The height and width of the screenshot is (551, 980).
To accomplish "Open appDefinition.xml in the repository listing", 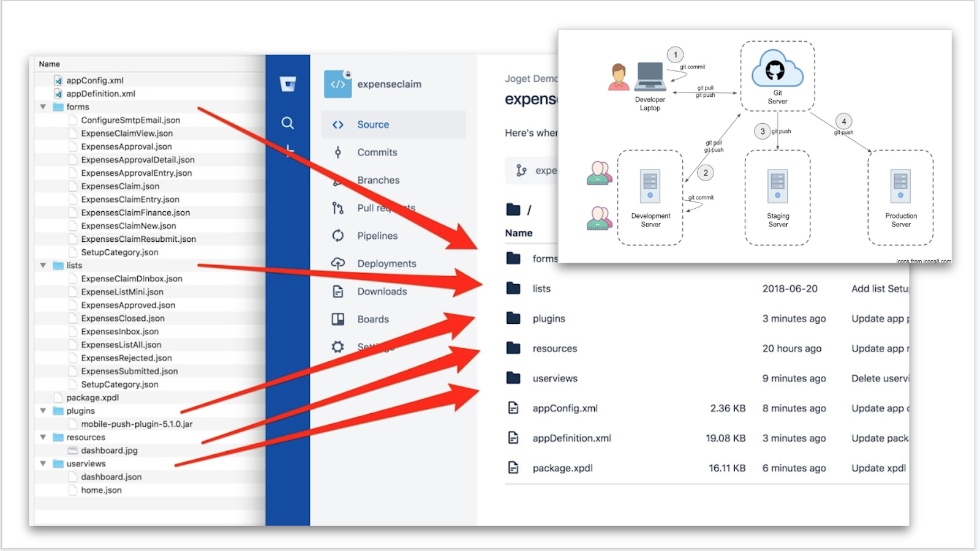I will pos(571,438).
